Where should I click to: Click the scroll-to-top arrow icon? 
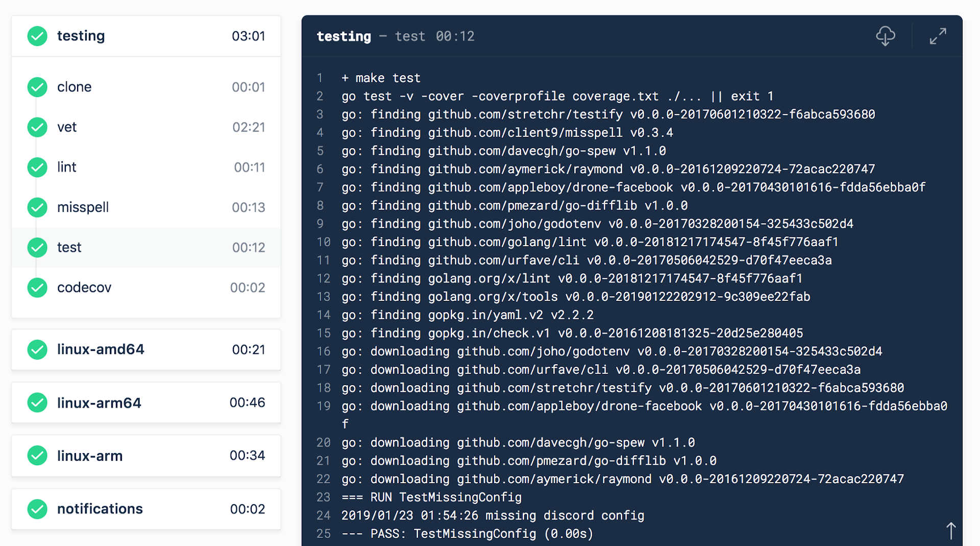pos(950,530)
